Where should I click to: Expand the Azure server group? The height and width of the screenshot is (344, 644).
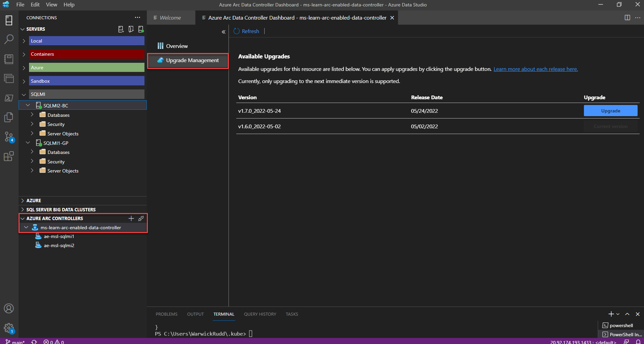[24, 68]
